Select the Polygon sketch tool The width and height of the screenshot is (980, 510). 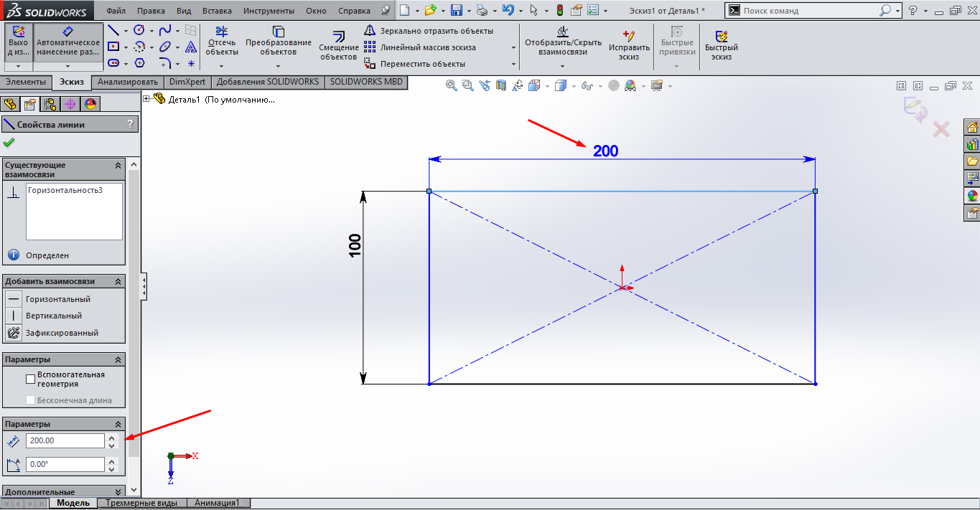click(x=139, y=63)
